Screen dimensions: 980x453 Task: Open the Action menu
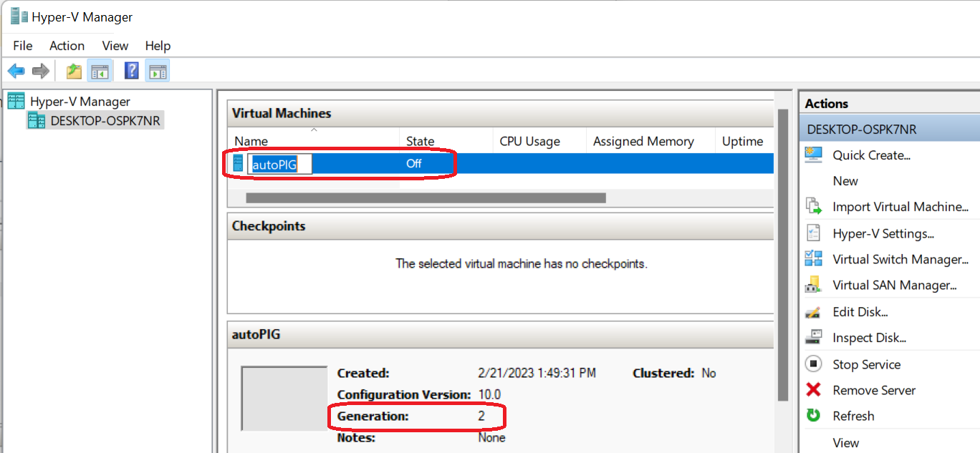tap(67, 46)
